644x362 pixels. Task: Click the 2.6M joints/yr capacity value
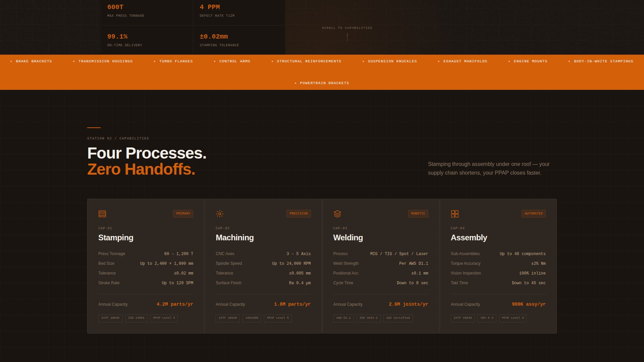coord(409,304)
